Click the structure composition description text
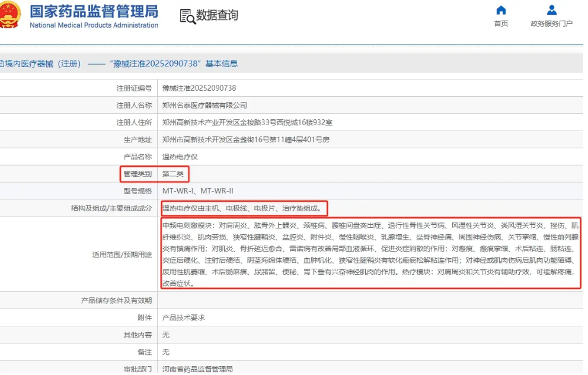 pos(244,208)
